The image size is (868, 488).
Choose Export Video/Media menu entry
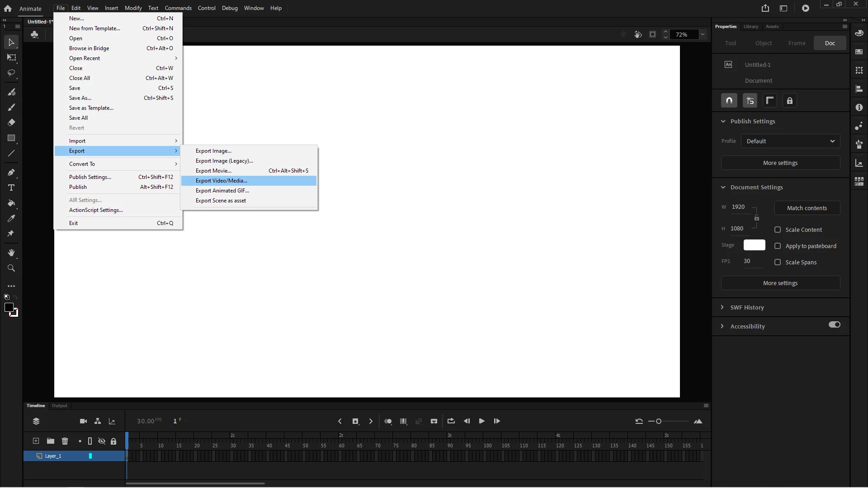[x=222, y=181]
